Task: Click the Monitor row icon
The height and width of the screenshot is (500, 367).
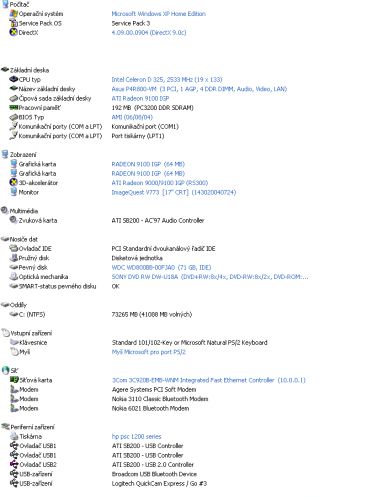Action: (14, 192)
